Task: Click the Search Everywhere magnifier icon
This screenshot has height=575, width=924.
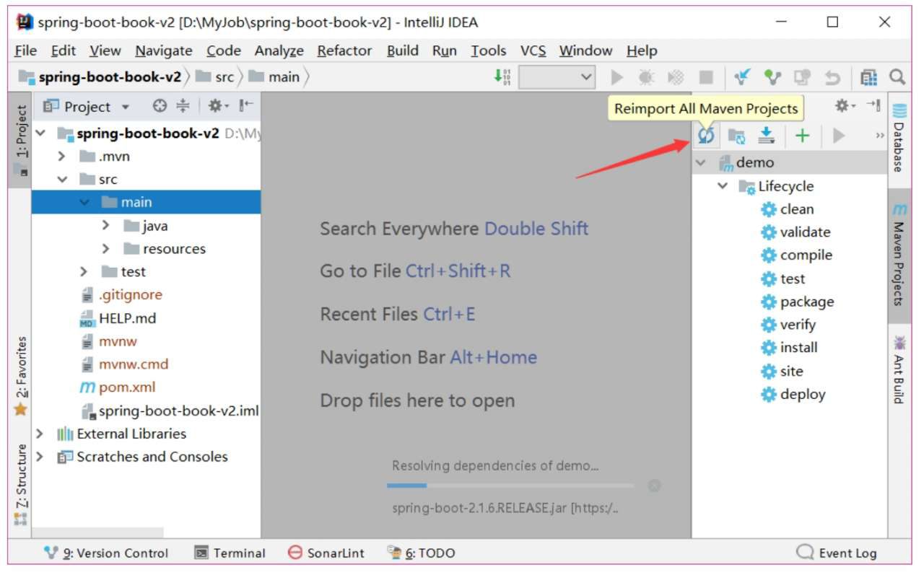Action: click(897, 76)
